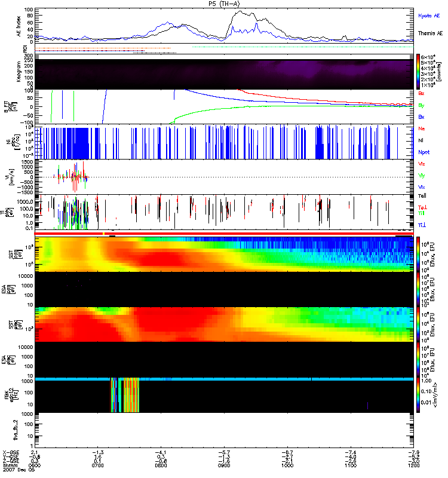
Task: Click the ESA electrons Eflux color bar
Action: (x=418, y=360)
